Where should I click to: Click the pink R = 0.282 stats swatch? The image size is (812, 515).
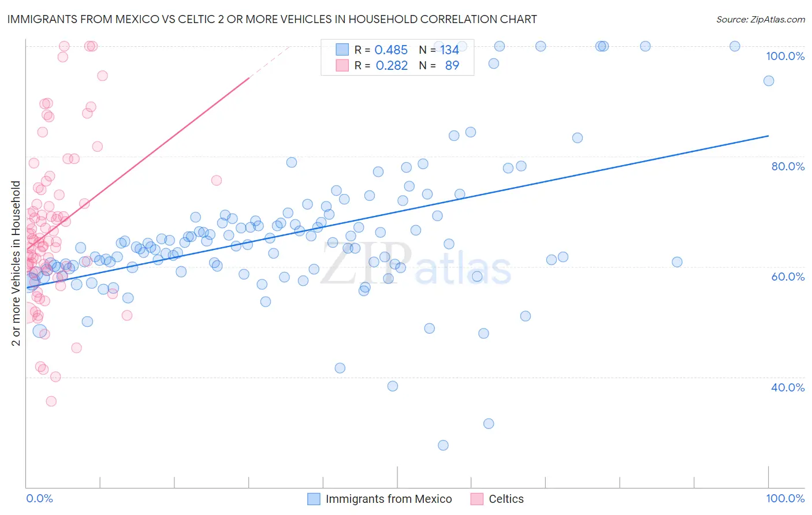pos(342,65)
